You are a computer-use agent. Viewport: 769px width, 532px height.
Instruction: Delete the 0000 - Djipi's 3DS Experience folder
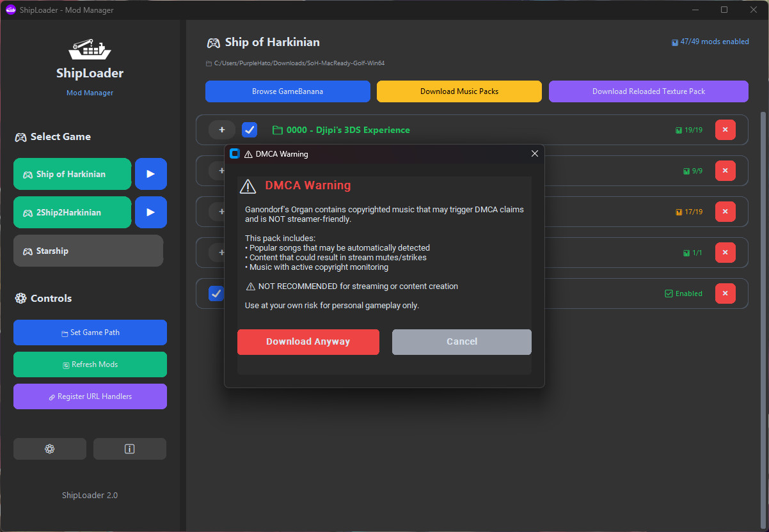pyautogui.click(x=725, y=130)
